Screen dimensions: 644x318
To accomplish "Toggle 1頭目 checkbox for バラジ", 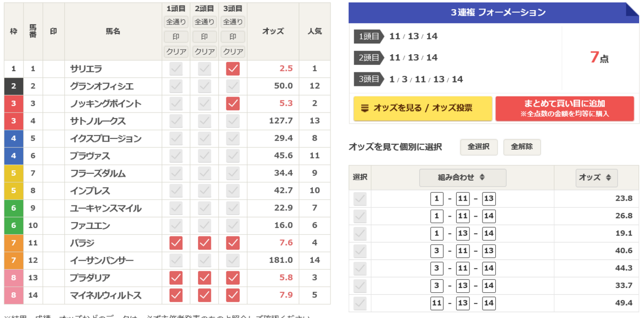I will 176,243.
